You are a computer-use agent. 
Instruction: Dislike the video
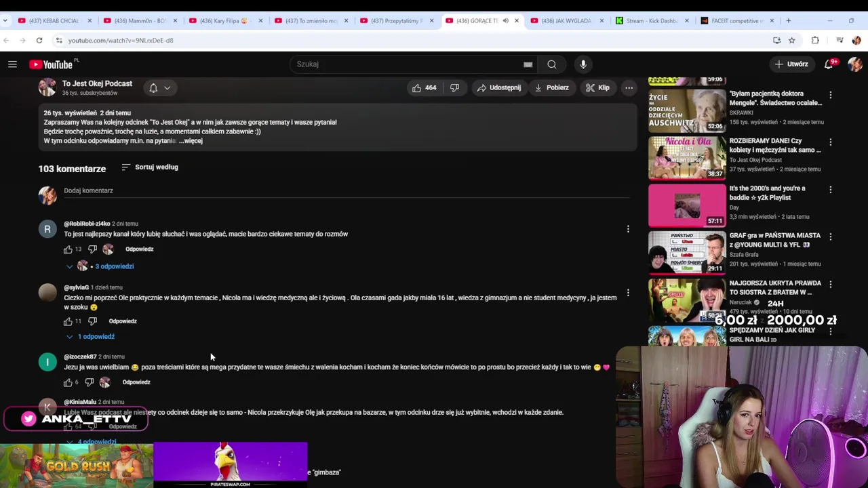point(455,87)
